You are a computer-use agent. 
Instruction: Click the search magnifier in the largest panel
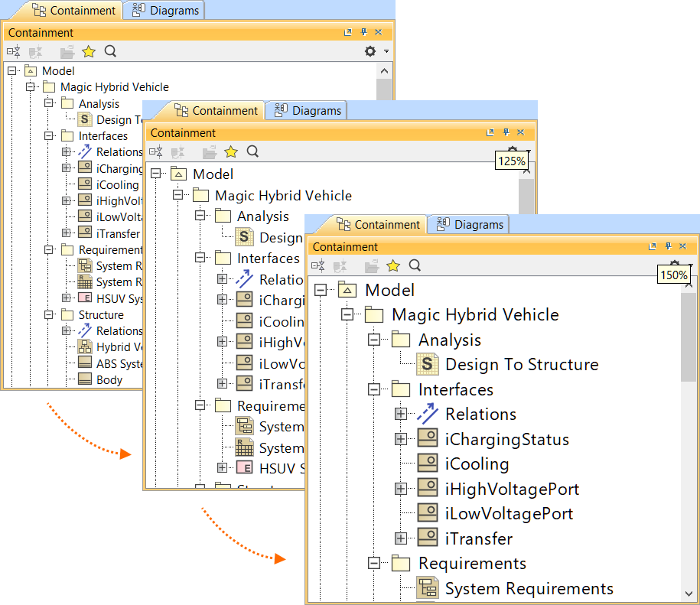tap(415, 265)
